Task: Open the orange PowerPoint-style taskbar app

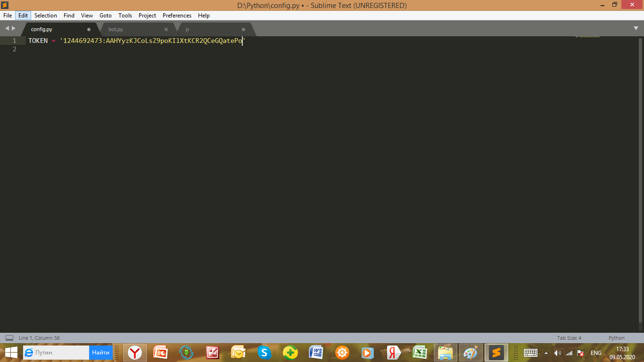Action: pyautogui.click(x=161, y=353)
